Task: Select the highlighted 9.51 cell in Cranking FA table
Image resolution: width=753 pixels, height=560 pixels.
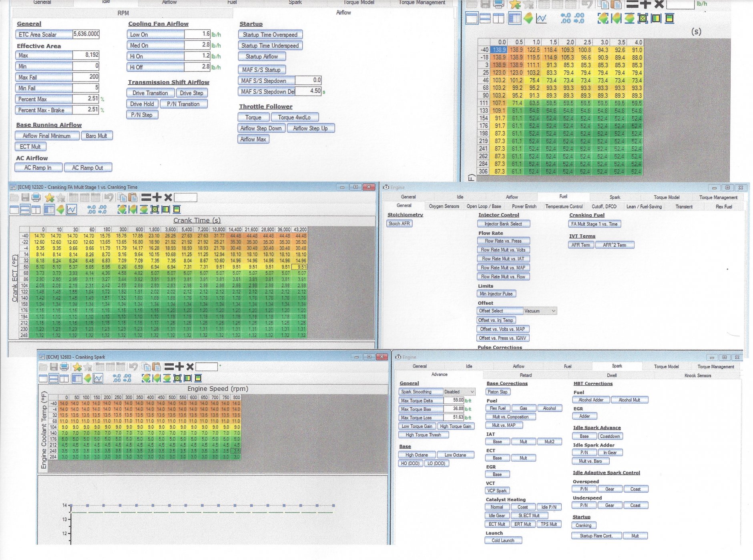Action: 300,267
